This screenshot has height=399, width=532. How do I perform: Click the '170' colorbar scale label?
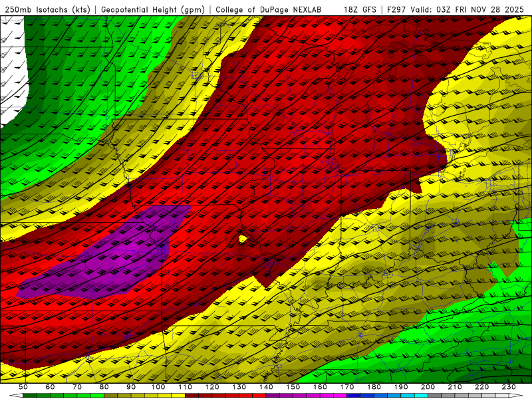tap(347, 387)
